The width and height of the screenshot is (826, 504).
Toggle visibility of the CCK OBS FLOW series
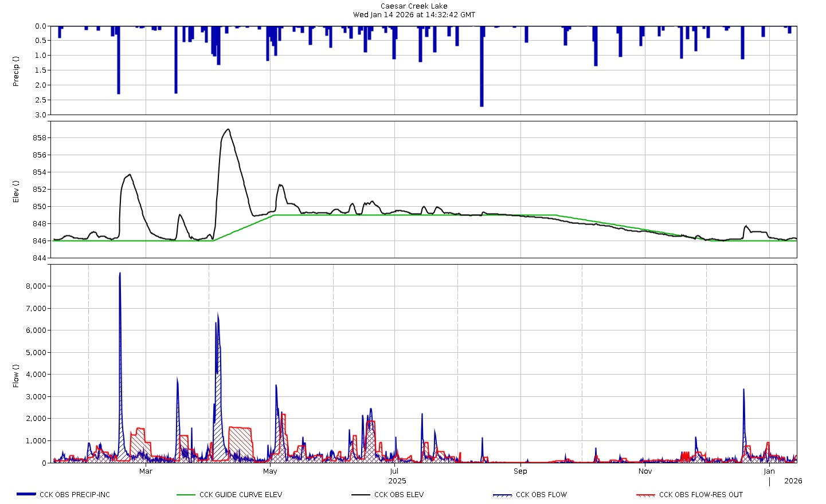click(x=541, y=494)
